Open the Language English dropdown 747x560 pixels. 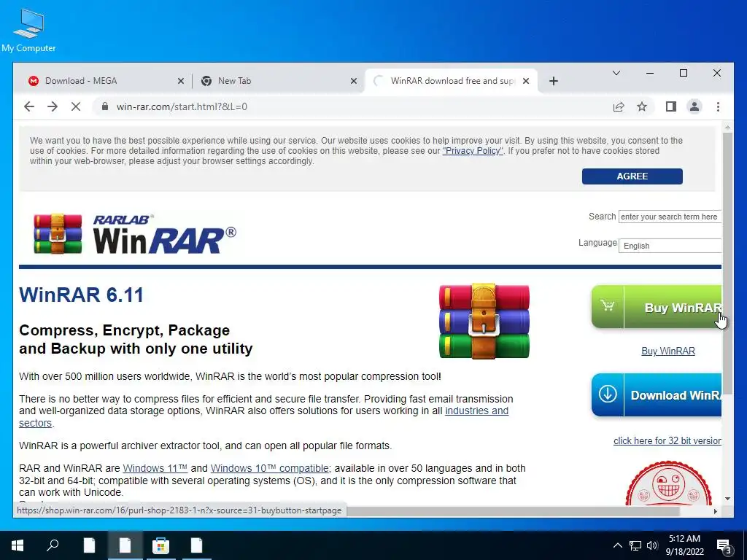(670, 246)
